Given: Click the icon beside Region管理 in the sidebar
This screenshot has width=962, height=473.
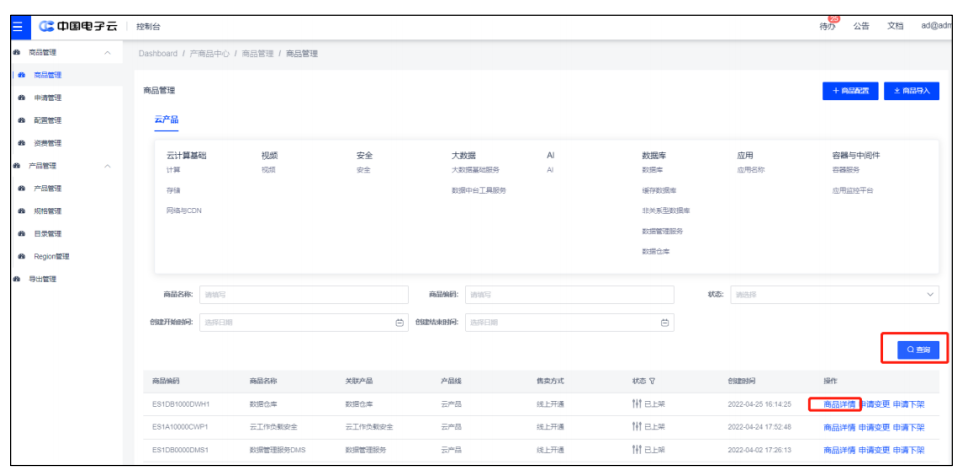Looking at the screenshot, I should (x=22, y=257).
